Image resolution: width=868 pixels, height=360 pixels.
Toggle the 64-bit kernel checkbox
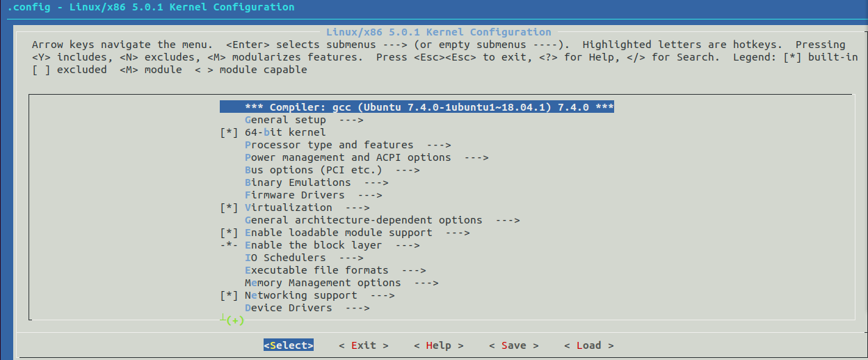(x=229, y=132)
